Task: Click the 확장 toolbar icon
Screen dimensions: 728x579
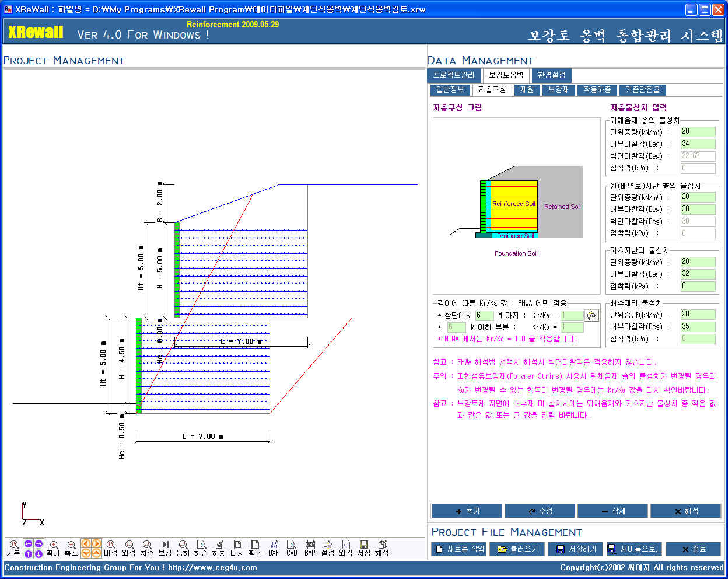Action: pos(256,548)
